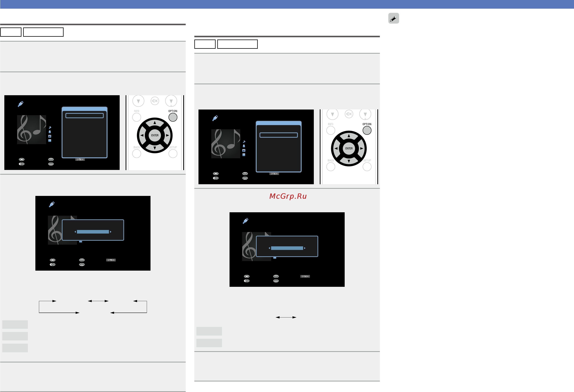The height and width of the screenshot is (392, 574).
Task: Click the mute icon on right remote
Action: (349, 114)
